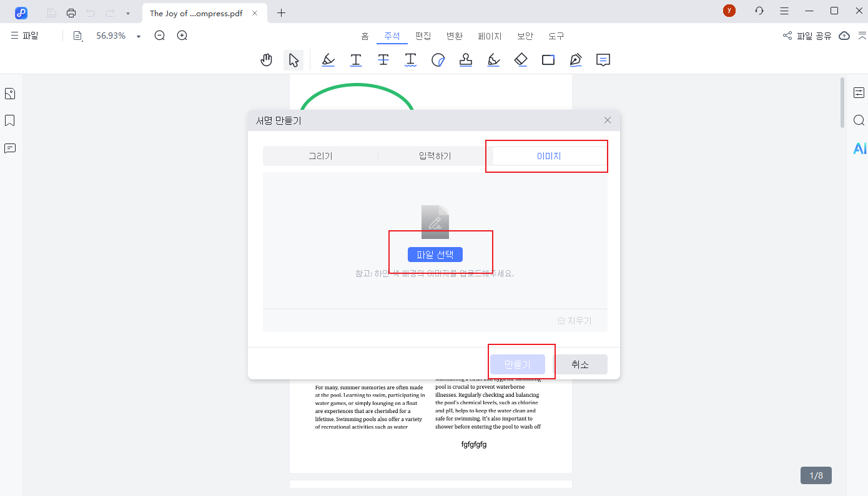Add a sticky note comment

[x=603, y=59]
